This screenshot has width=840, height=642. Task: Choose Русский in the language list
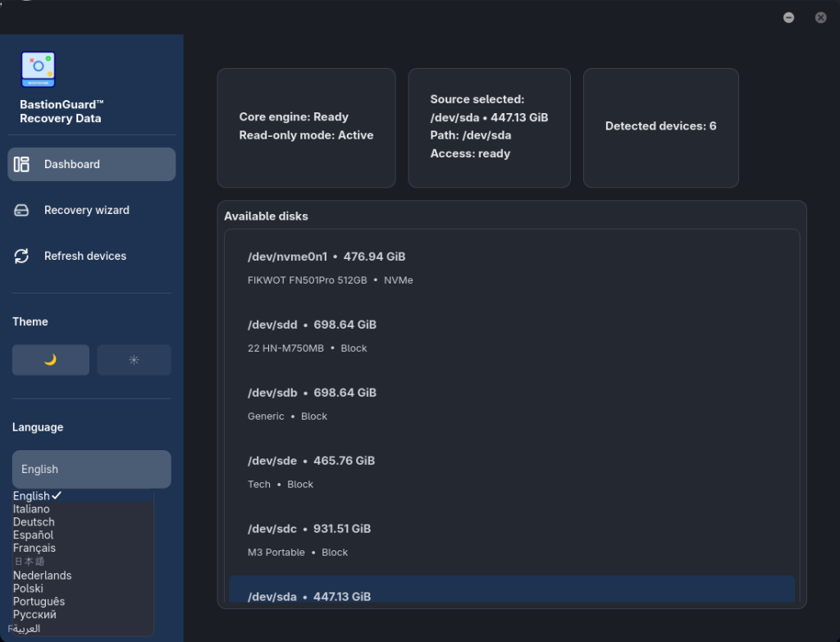click(83, 614)
